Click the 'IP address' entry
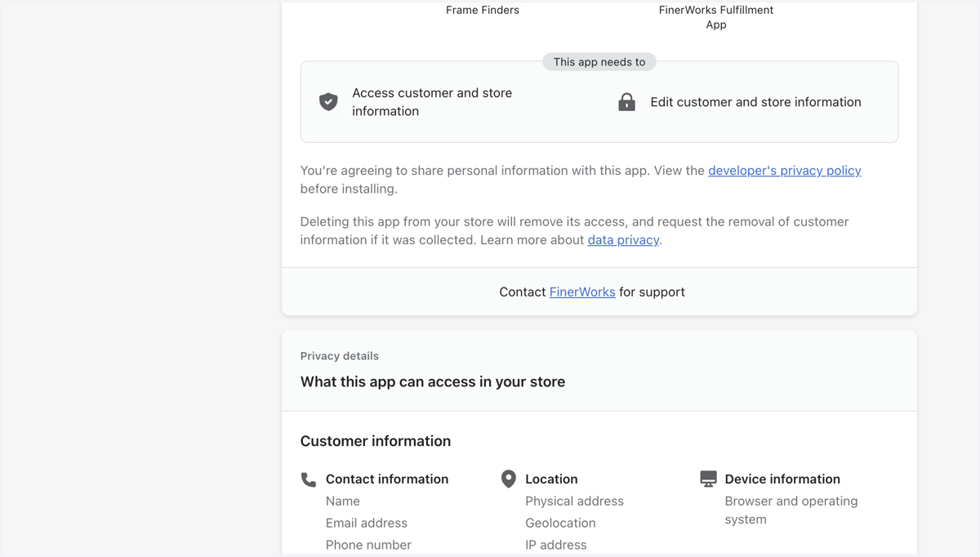This screenshot has width=980, height=557. pyautogui.click(x=556, y=546)
